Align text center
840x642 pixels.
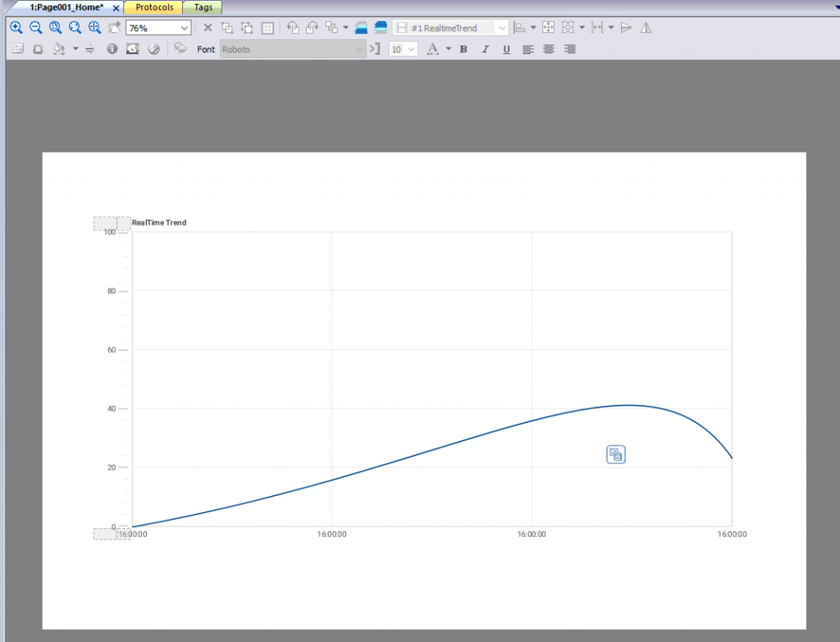point(549,49)
